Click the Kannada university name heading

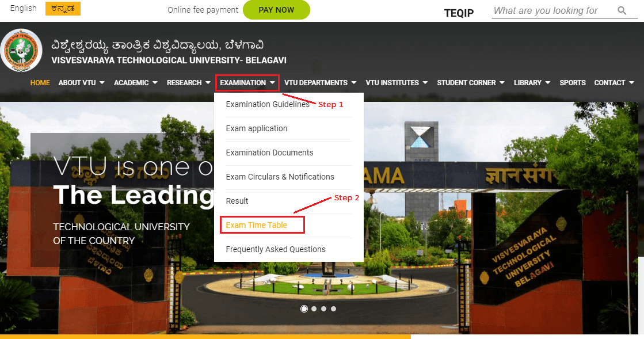157,45
